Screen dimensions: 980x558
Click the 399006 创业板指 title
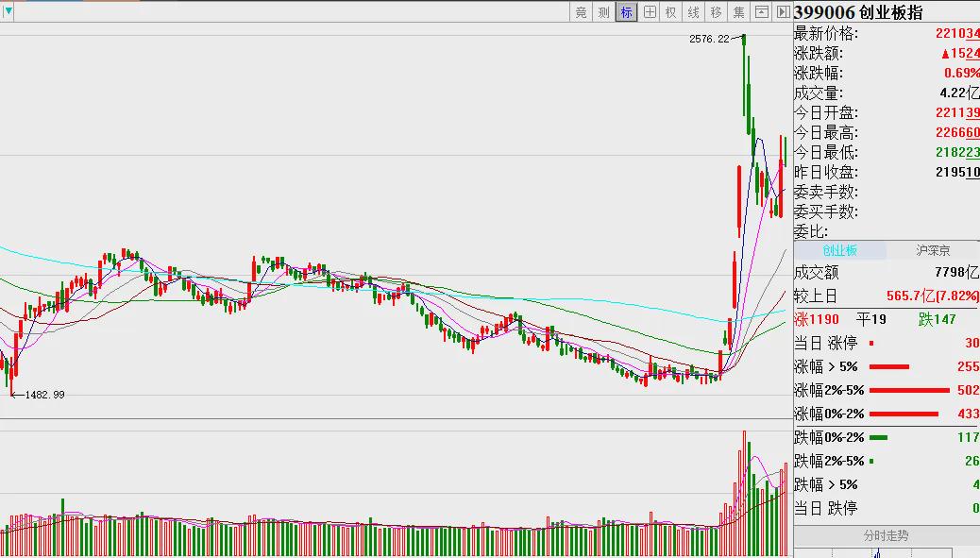857,12
